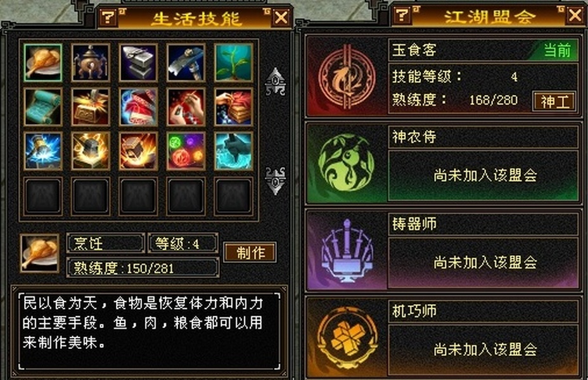Viewport: 588px width, 380px height.
Task: Select the green seedling planting skill icon
Action: (x=234, y=63)
